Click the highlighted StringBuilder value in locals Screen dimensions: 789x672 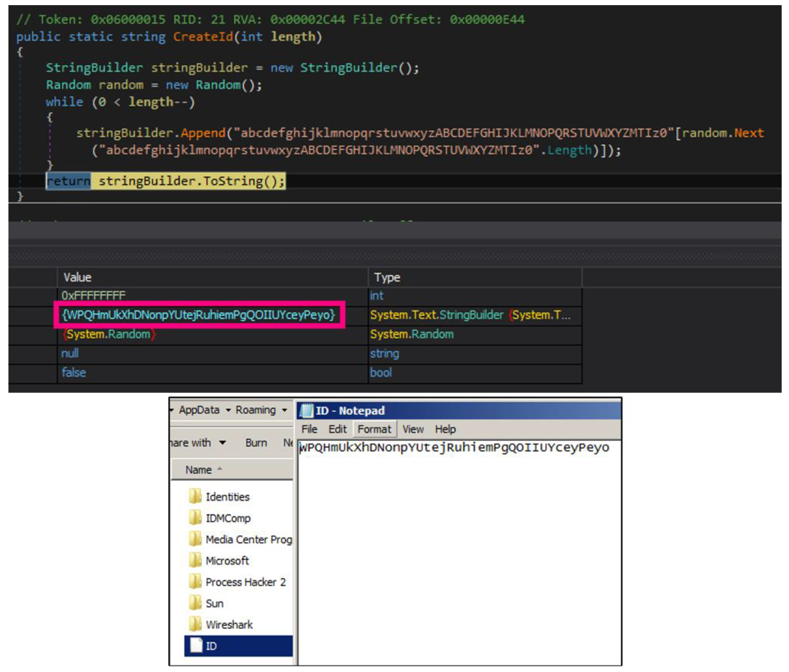[x=198, y=315]
